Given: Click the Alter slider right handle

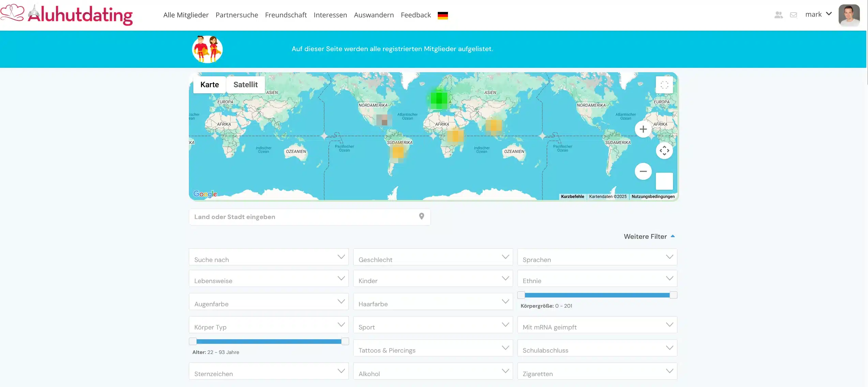Looking at the screenshot, I should coord(345,341).
